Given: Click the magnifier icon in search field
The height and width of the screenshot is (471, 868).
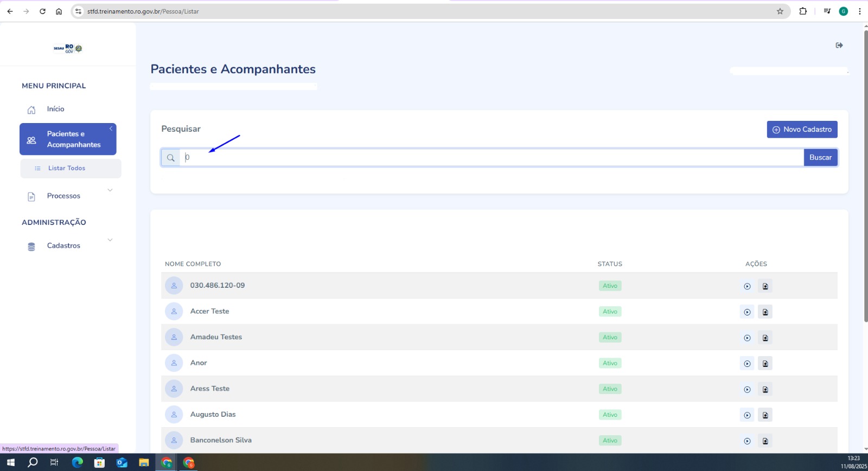Looking at the screenshot, I should pos(171,158).
